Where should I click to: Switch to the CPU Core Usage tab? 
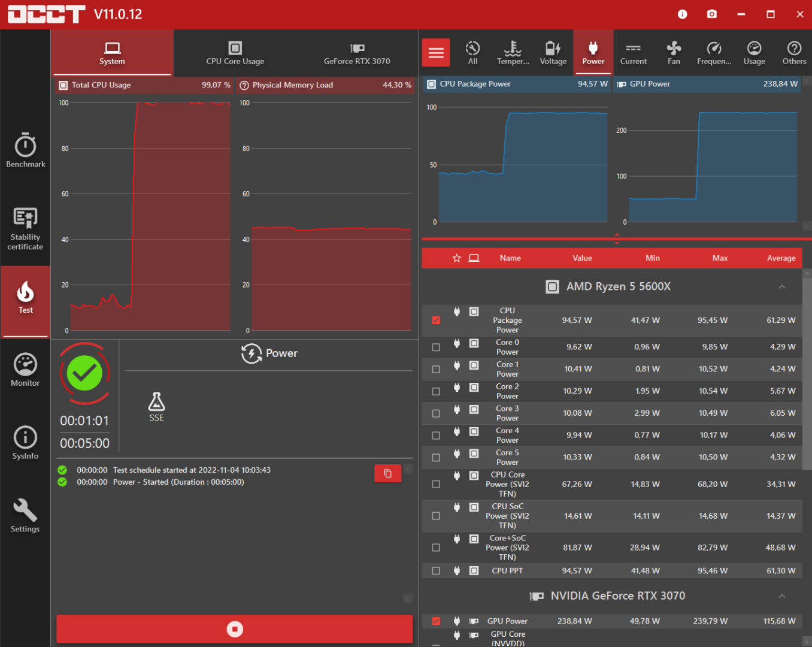(235, 53)
